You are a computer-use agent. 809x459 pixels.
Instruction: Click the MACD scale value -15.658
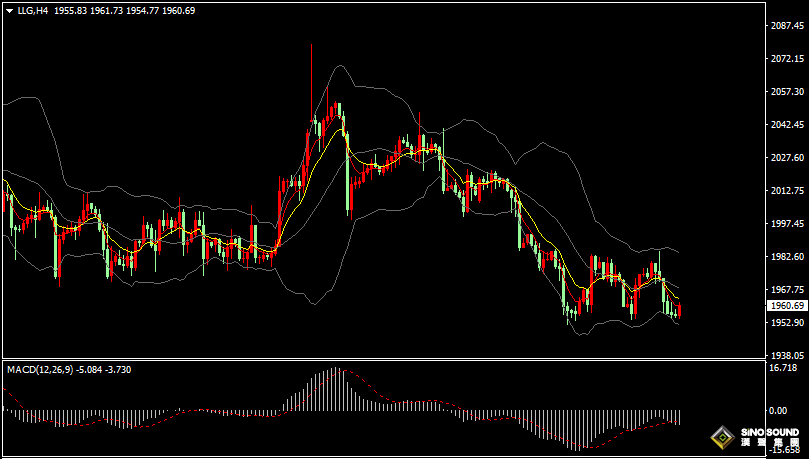click(785, 450)
